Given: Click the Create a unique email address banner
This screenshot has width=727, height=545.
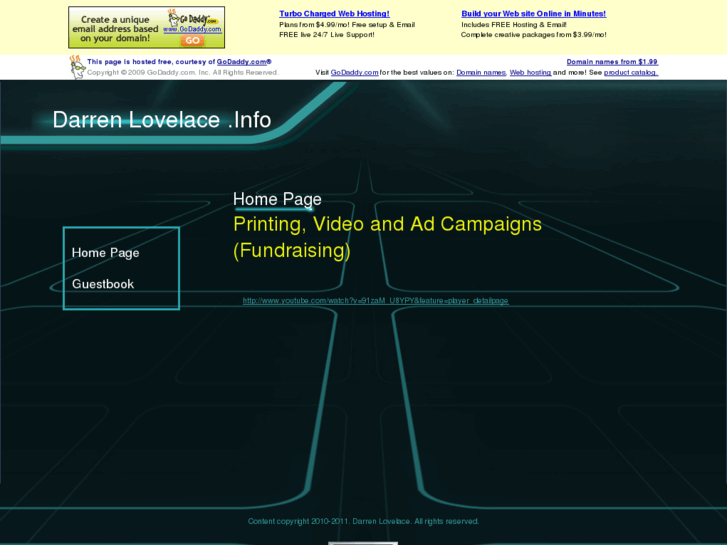Looking at the screenshot, I should coord(147,27).
